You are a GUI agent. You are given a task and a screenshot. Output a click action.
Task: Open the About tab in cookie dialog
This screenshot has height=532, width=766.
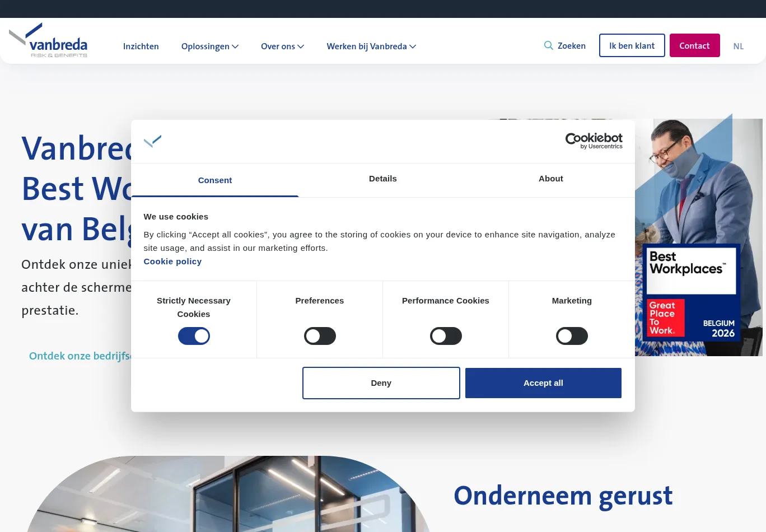[x=551, y=179]
